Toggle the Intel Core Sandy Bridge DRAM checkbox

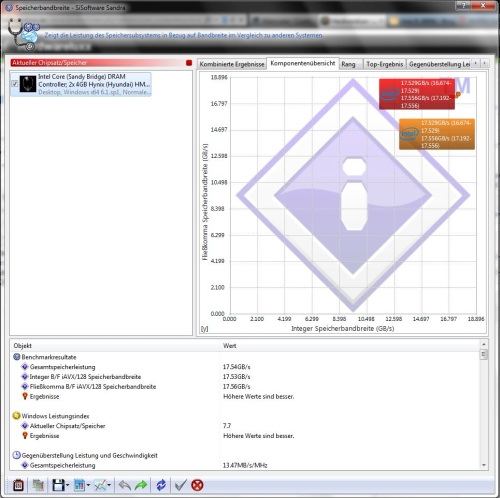pyautogui.click(x=15, y=84)
